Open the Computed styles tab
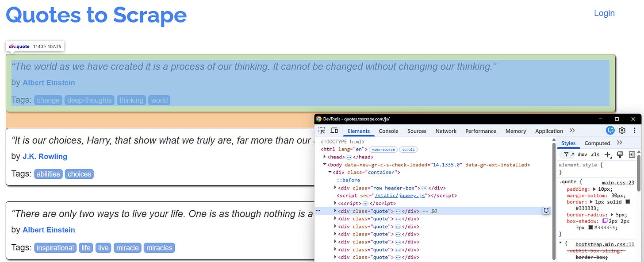This screenshot has height=262, width=644. point(597,143)
